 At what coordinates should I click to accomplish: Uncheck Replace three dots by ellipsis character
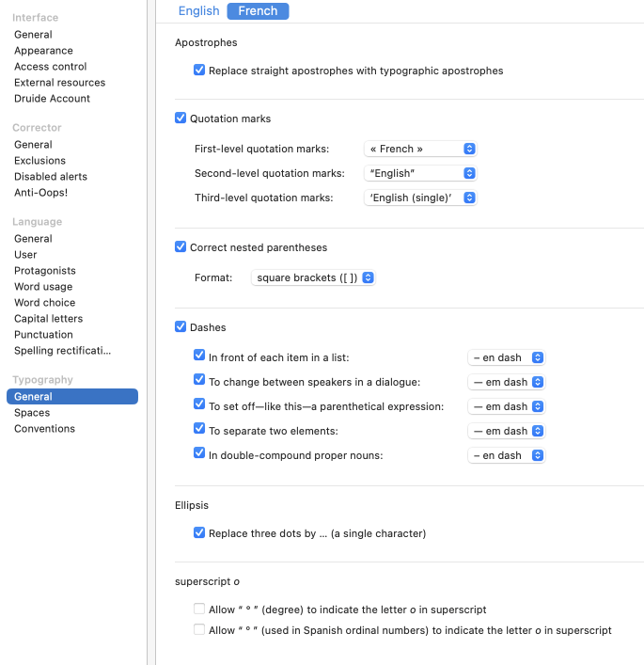pos(199,533)
